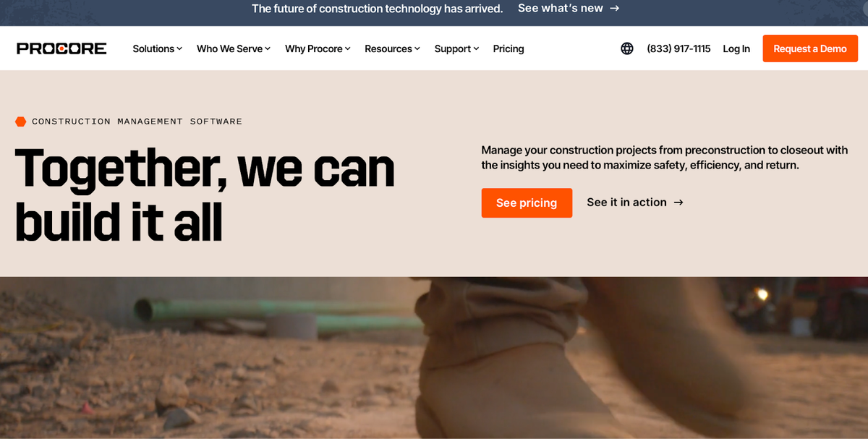Call the (833) 917-1115 phone number link
The width and height of the screenshot is (868, 439).
coord(678,48)
